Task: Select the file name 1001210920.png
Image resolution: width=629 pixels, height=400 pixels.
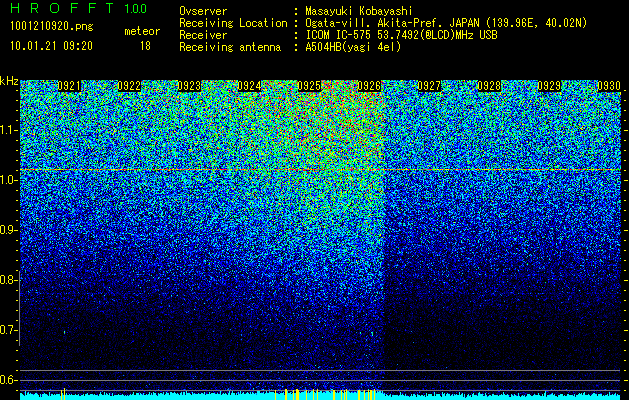Action: point(52,26)
